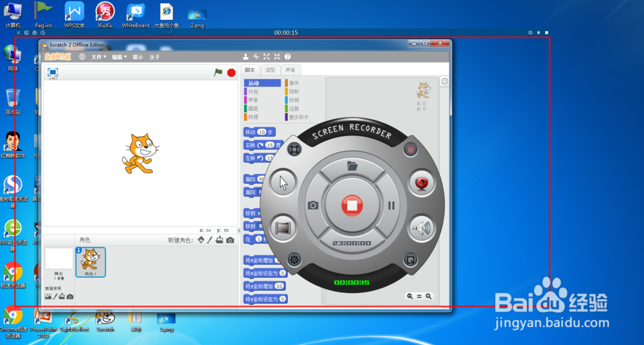Reset scripts area zoom to default
Viewport: 644px width, 345px height.
419,296
